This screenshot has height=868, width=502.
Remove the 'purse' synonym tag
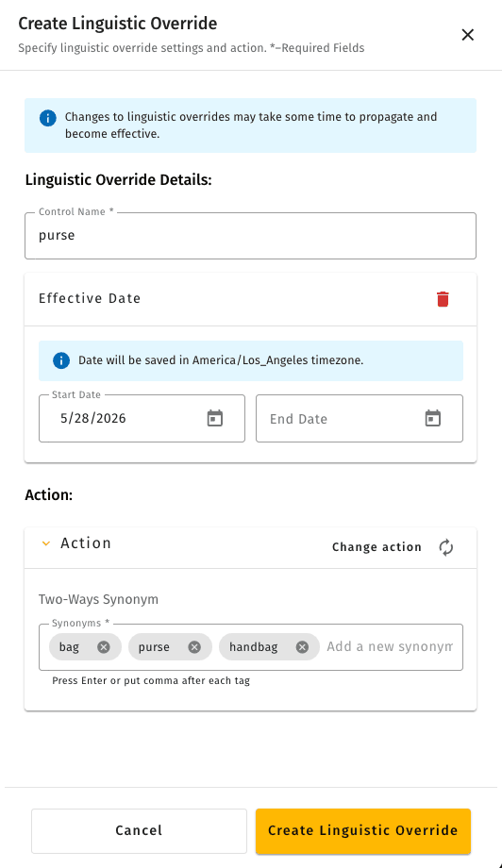point(194,647)
